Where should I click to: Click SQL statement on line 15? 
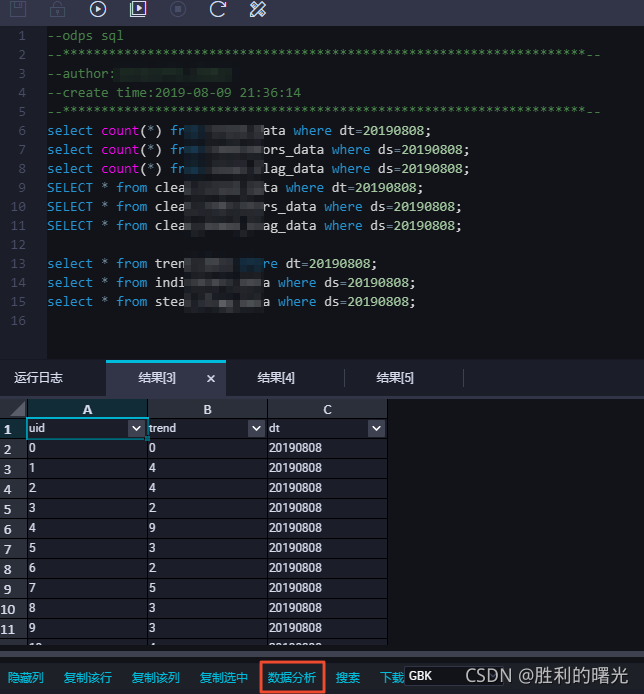pos(231,302)
